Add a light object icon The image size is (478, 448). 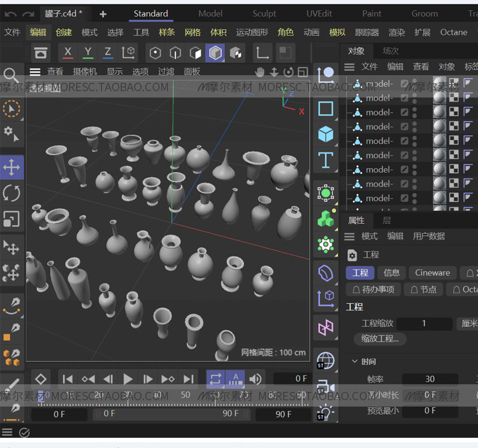click(326, 412)
